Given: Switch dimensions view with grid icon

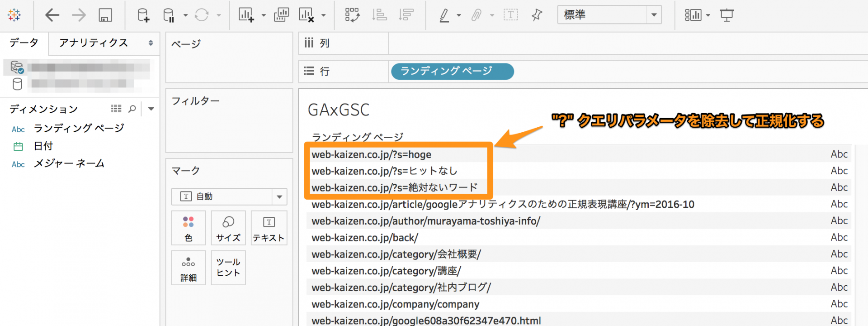Looking at the screenshot, I should tap(116, 109).
